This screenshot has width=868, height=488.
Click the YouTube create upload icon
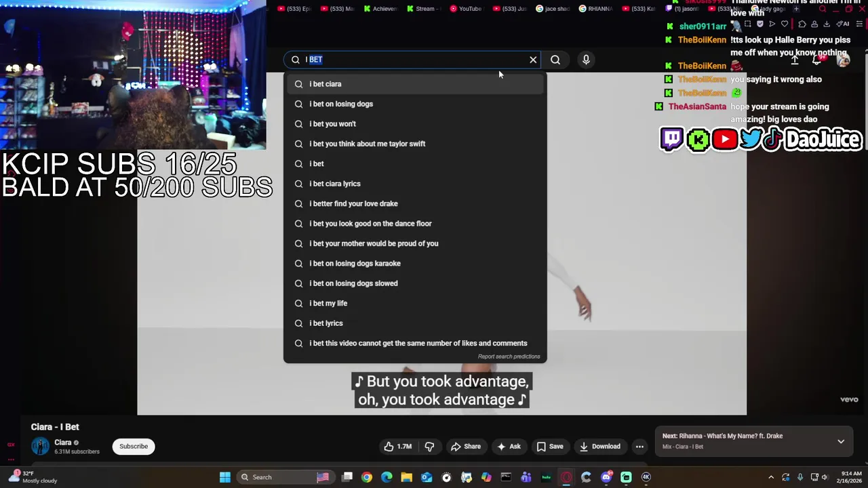pos(795,60)
